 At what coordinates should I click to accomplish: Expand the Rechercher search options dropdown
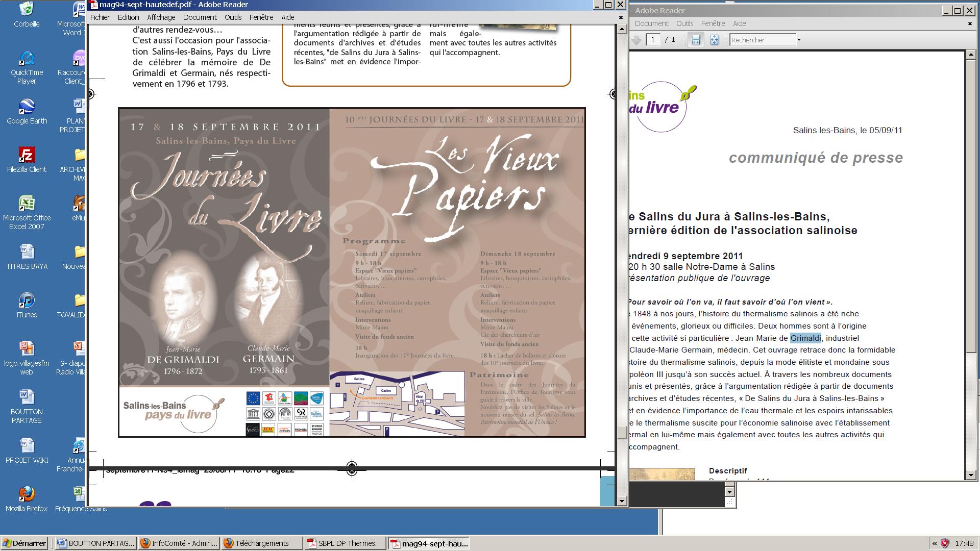(x=799, y=40)
